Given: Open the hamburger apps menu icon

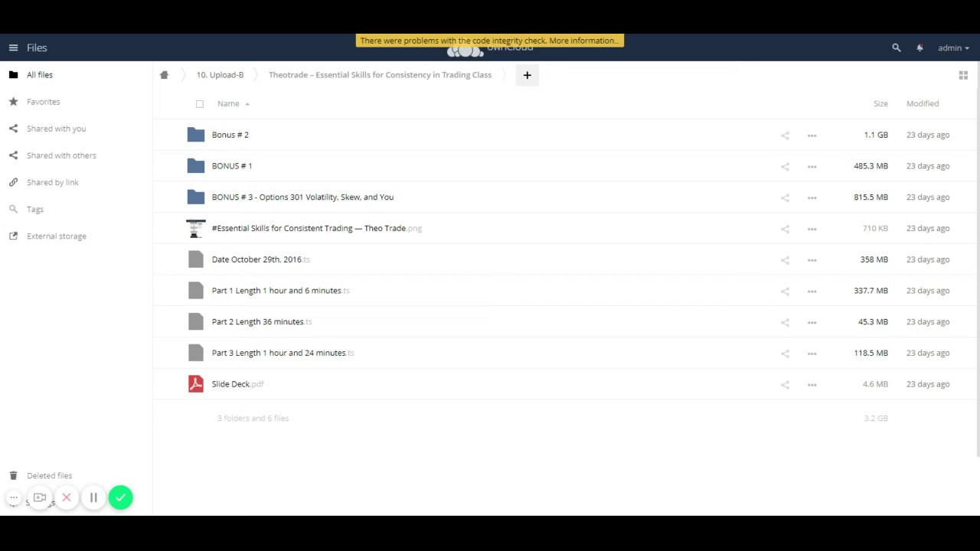Looking at the screenshot, I should [13, 47].
